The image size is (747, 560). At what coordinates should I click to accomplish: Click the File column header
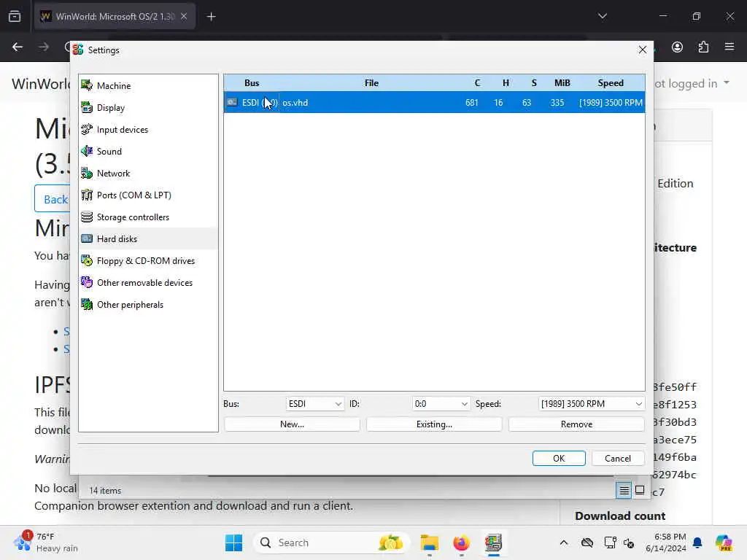[x=371, y=83]
